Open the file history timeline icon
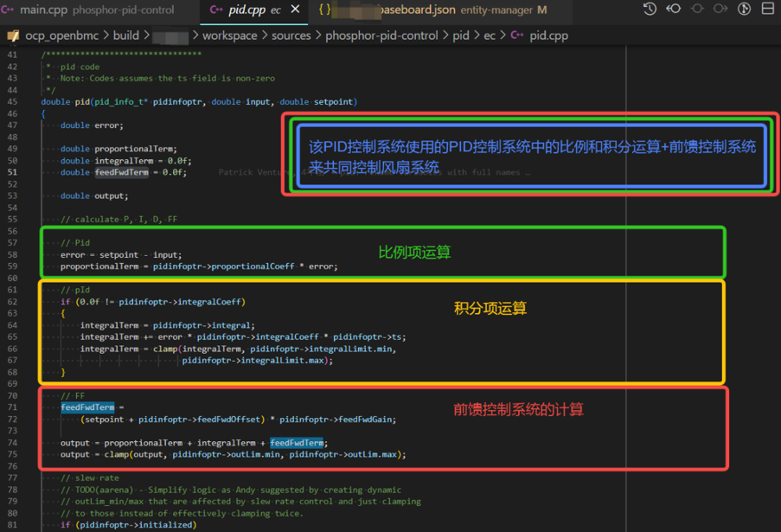Viewport: 781px width, 532px height. coord(650,9)
